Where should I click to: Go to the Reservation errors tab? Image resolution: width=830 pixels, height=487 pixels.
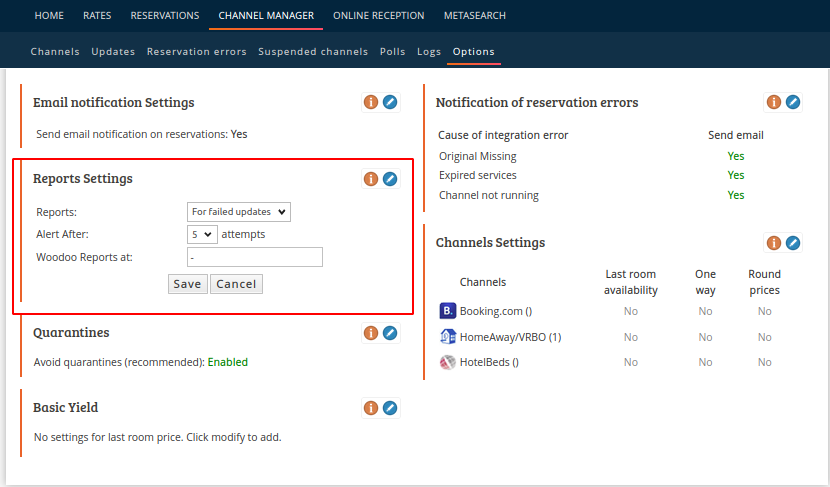click(196, 52)
